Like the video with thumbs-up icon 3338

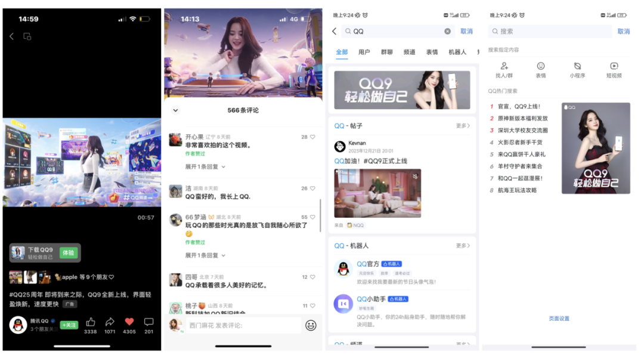point(91,321)
